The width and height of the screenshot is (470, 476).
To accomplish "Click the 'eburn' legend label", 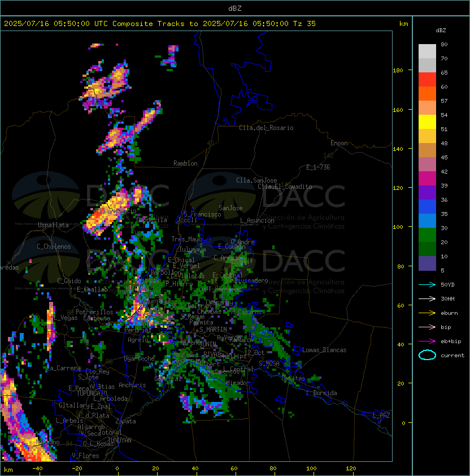I will tap(449, 313).
